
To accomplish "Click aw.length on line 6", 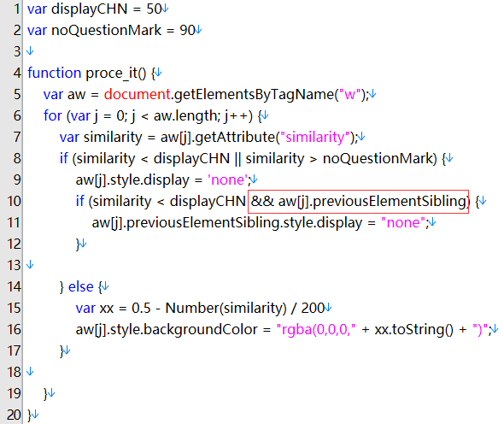I will (185, 115).
